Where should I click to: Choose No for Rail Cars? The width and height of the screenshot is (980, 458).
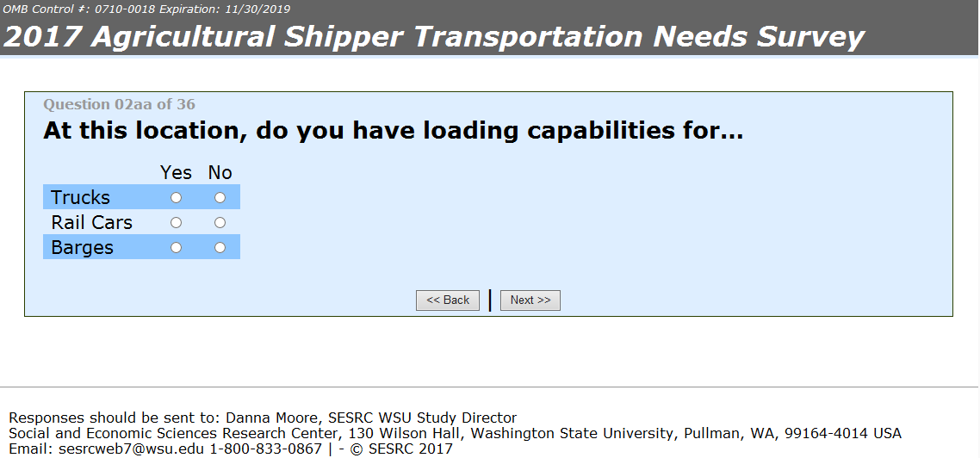tap(220, 223)
